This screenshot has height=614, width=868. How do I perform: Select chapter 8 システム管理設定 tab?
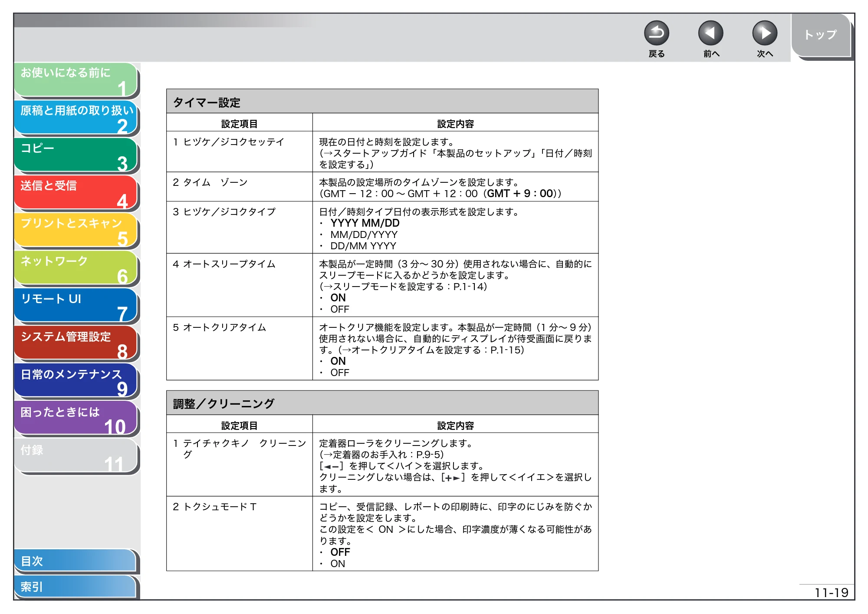76,343
